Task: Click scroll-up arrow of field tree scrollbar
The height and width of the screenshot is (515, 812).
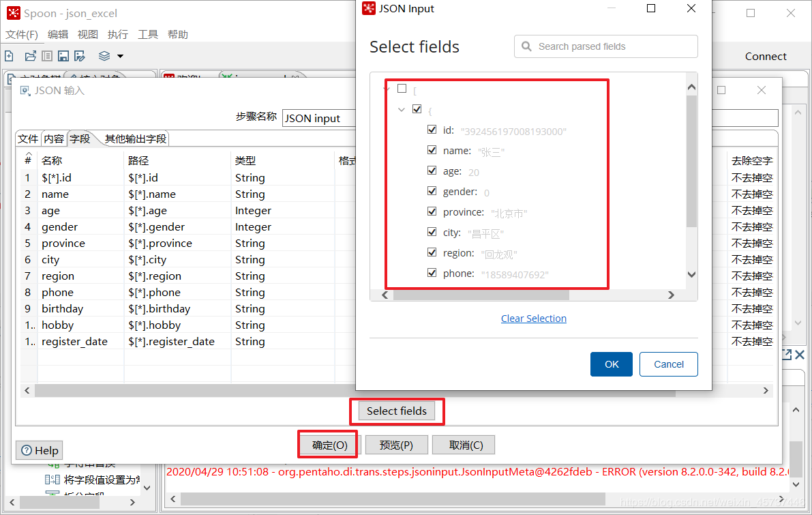Action: tap(691, 87)
